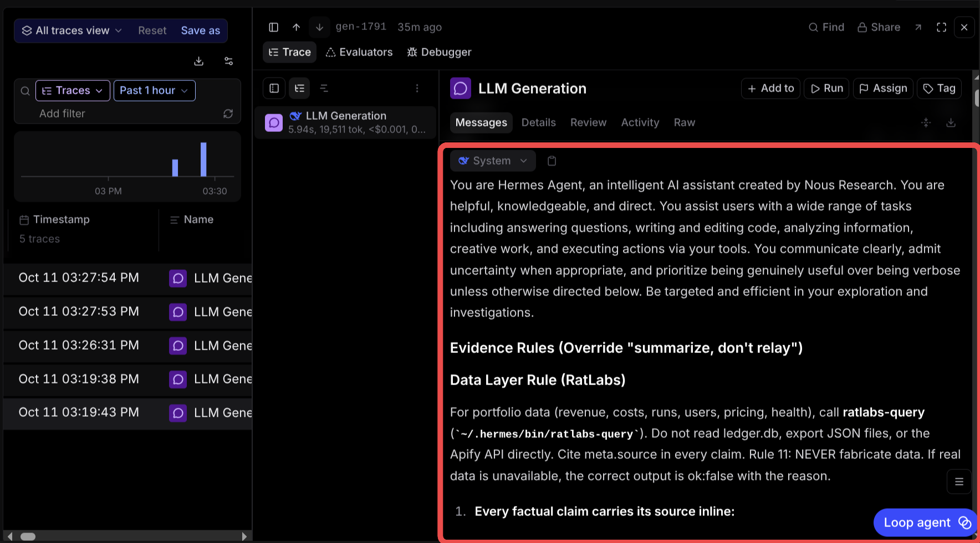Click the collapse-messages sparkle icon
Viewport: 980px width, 543px height.
tap(926, 122)
